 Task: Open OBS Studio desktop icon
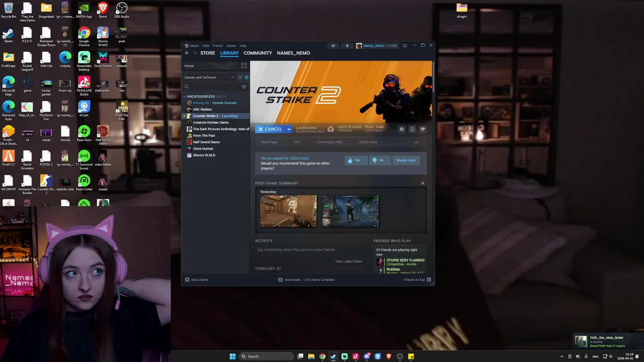pos(122,10)
